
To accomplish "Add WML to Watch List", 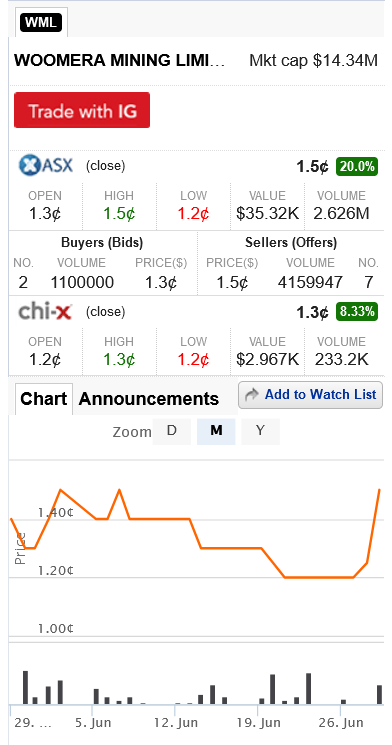I will [x=310, y=394].
